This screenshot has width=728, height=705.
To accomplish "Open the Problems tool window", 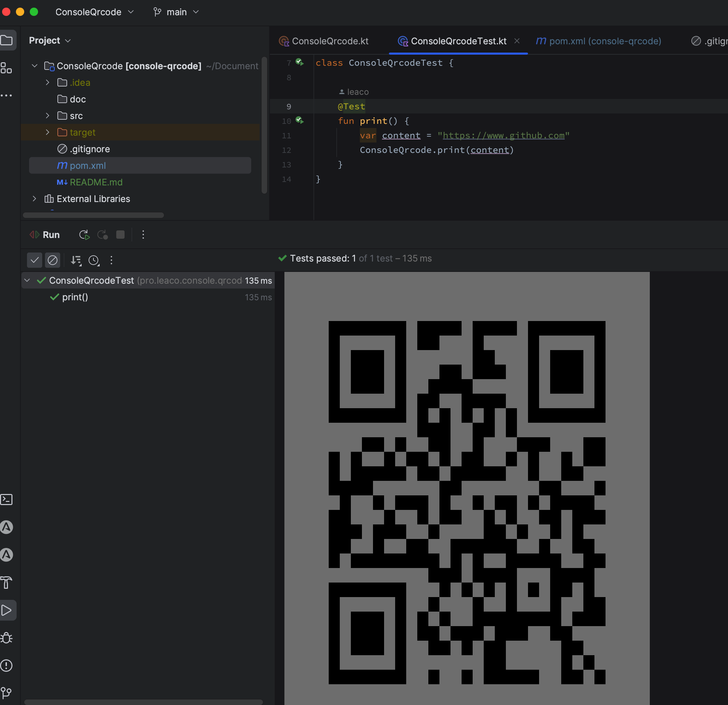I will (7, 665).
